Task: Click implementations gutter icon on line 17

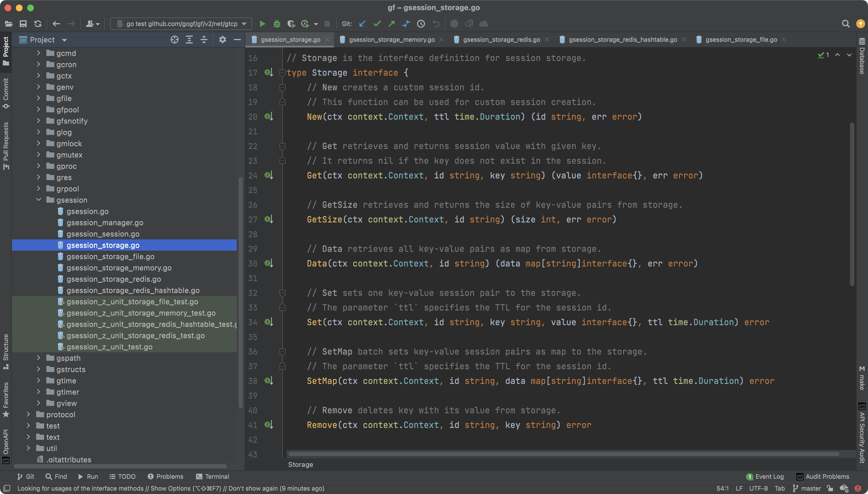Action: coord(268,72)
